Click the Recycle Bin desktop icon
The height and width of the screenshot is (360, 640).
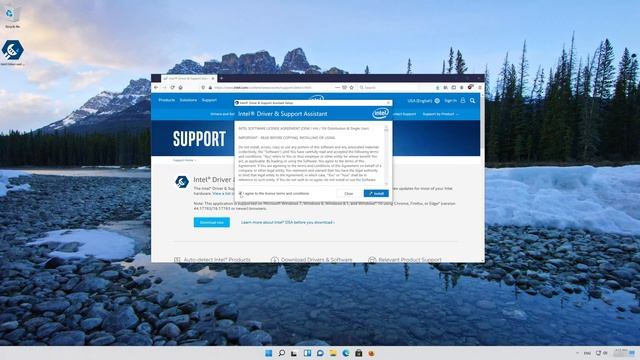pos(12,17)
